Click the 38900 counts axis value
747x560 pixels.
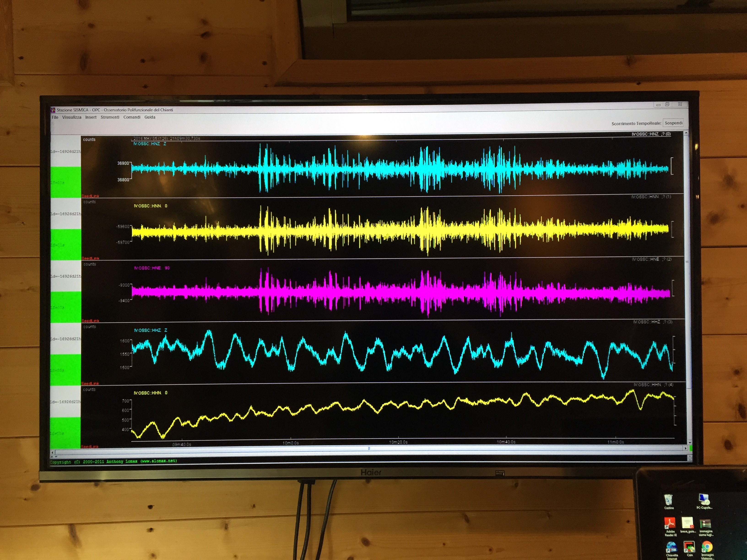pos(123,163)
